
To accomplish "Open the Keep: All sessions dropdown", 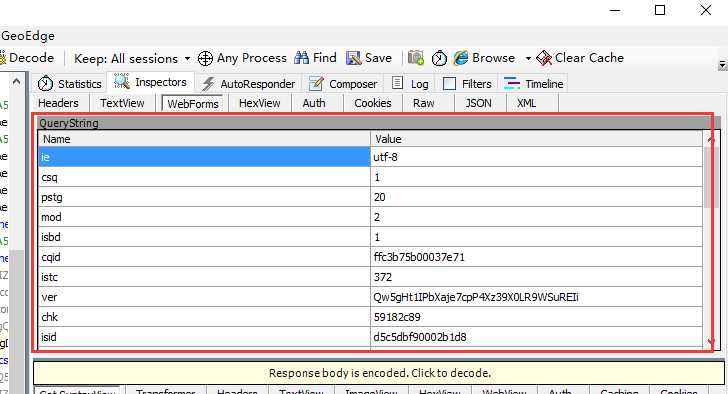I will pyautogui.click(x=132, y=58).
